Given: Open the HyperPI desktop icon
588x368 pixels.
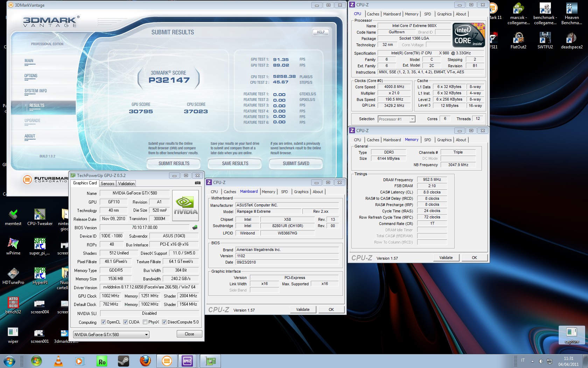Looking at the screenshot, I should (x=40, y=276).
